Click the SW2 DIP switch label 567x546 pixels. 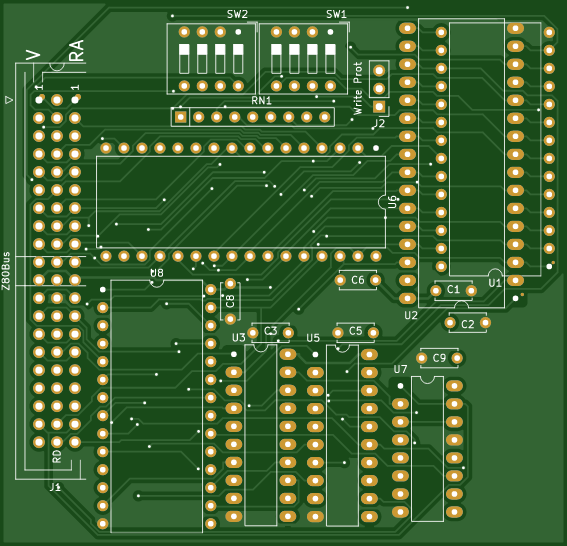tap(237, 14)
